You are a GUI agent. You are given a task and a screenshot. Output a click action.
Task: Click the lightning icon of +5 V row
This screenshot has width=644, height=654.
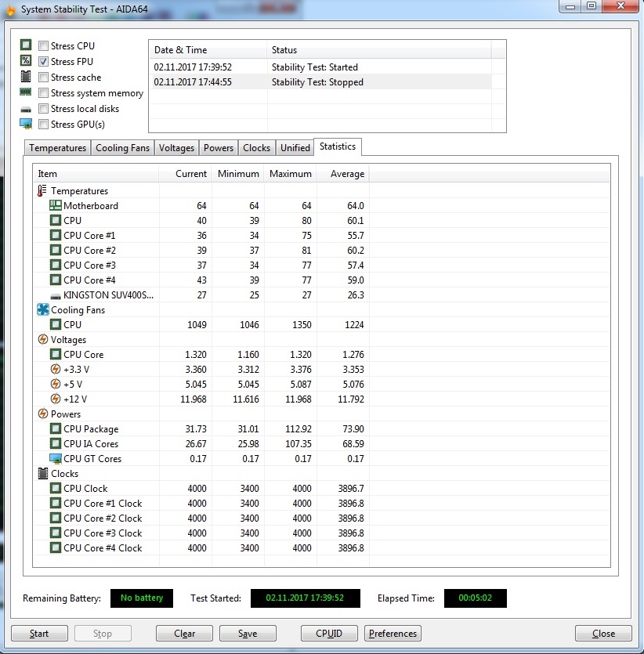(56, 384)
